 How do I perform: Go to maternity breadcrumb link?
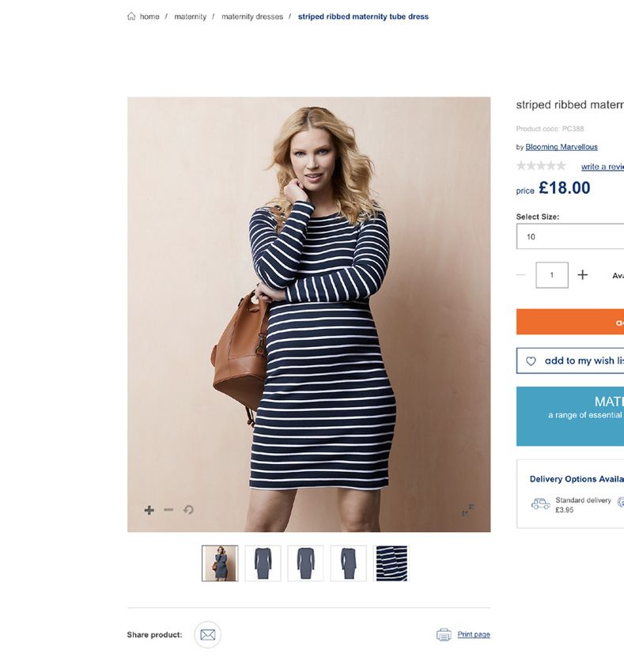(x=190, y=17)
